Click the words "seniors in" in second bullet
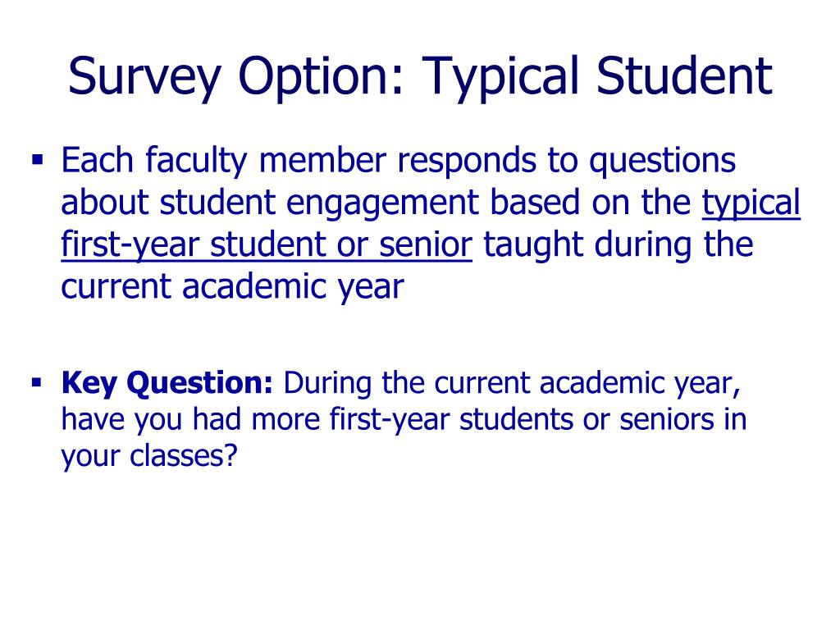840x630 pixels. (683, 419)
